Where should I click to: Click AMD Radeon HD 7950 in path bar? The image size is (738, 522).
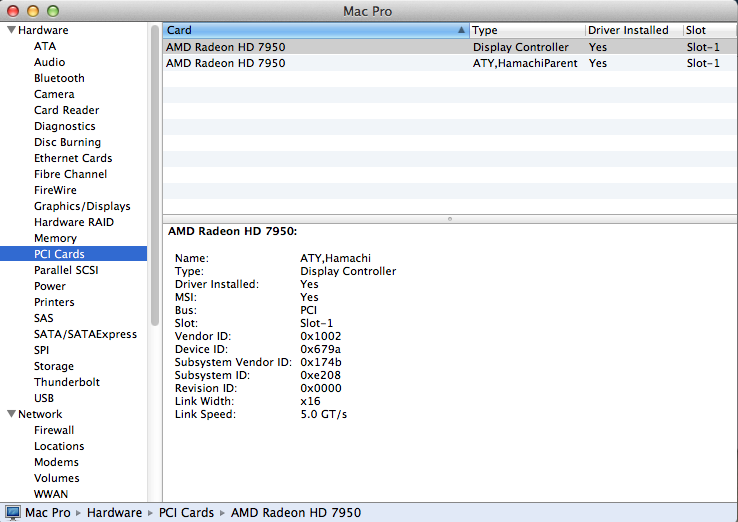pyautogui.click(x=296, y=513)
